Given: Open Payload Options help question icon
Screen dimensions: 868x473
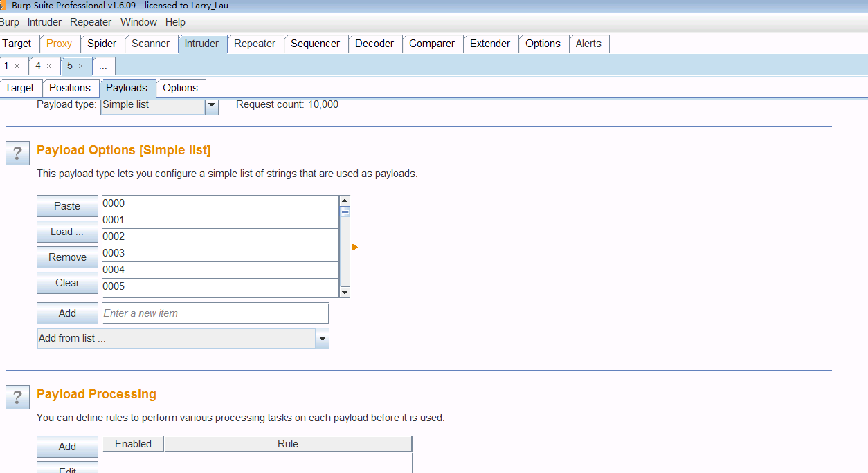Looking at the screenshot, I should 17,153.
